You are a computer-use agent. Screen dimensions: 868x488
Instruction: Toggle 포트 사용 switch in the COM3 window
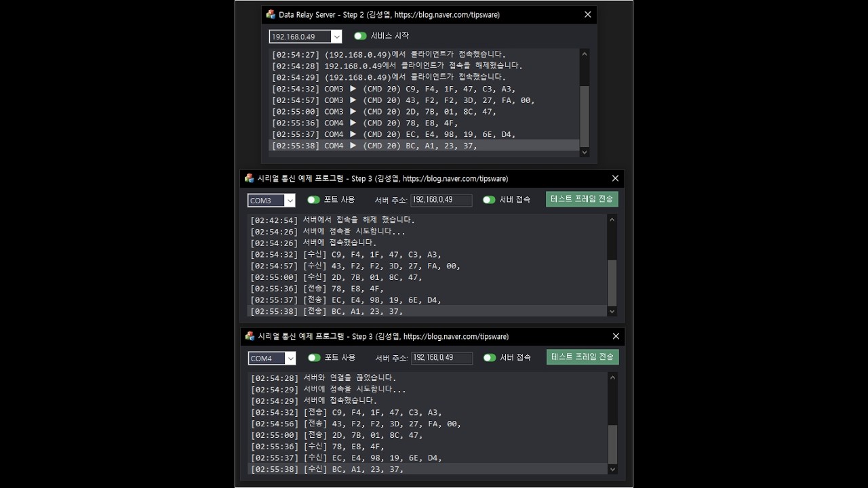[x=313, y=200]
